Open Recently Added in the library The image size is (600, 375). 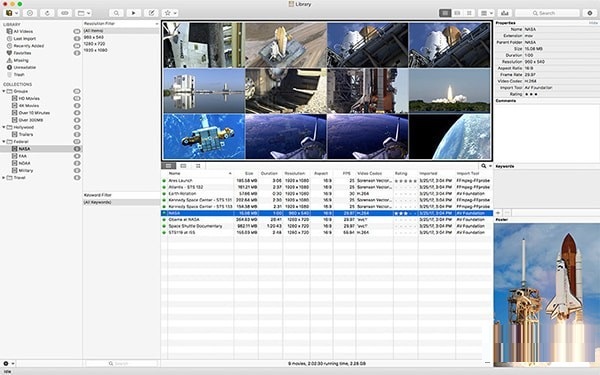pos(29,46)
